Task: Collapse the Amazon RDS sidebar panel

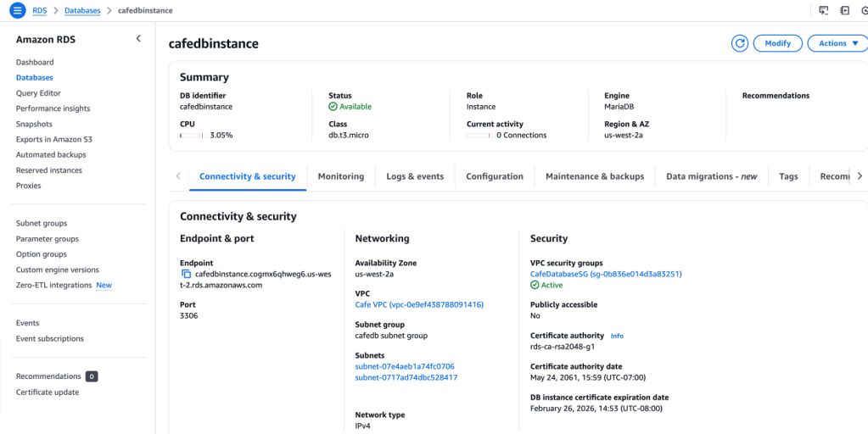Action: click(138, 39)
